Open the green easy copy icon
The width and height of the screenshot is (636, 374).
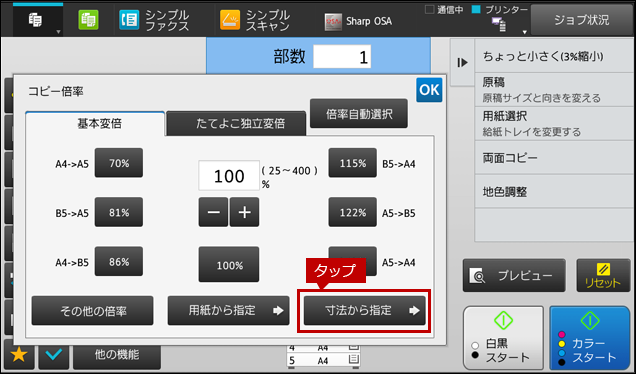[88, 20]
